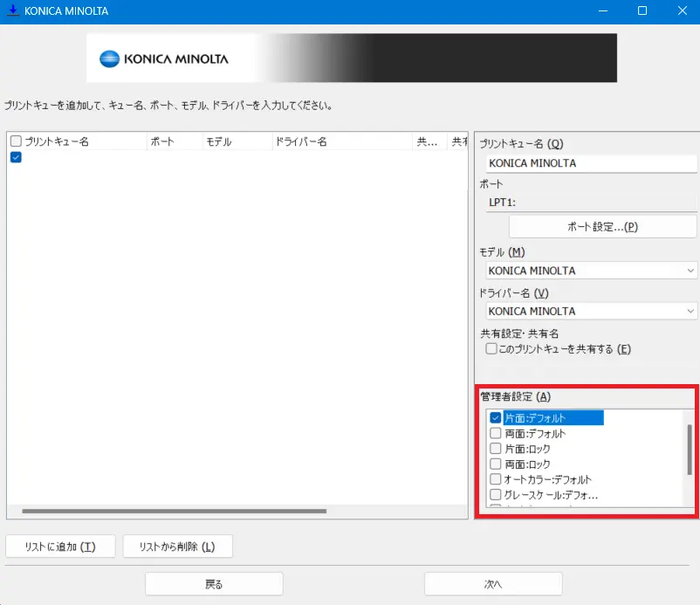
Task: Check the 片面:ロック option
Action: (496, 449)
